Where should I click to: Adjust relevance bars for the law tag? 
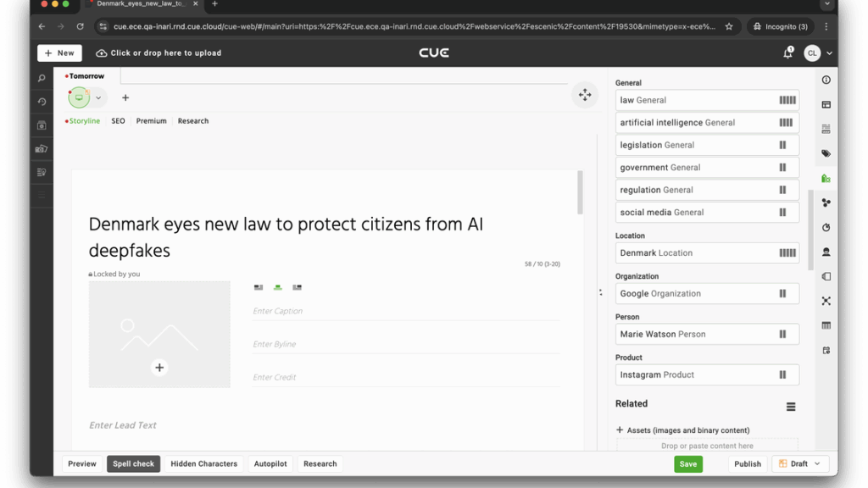(x=787, y=100)
